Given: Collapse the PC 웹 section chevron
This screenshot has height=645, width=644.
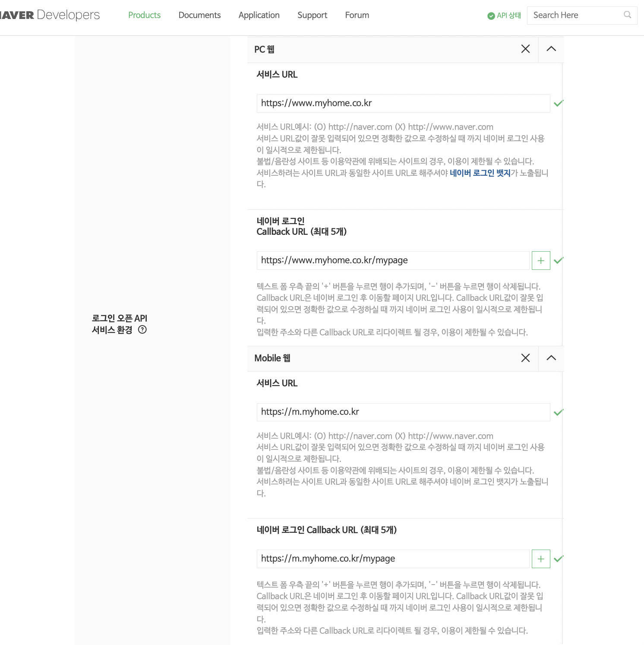Looking at the screenshot, I should pos(551,49).
